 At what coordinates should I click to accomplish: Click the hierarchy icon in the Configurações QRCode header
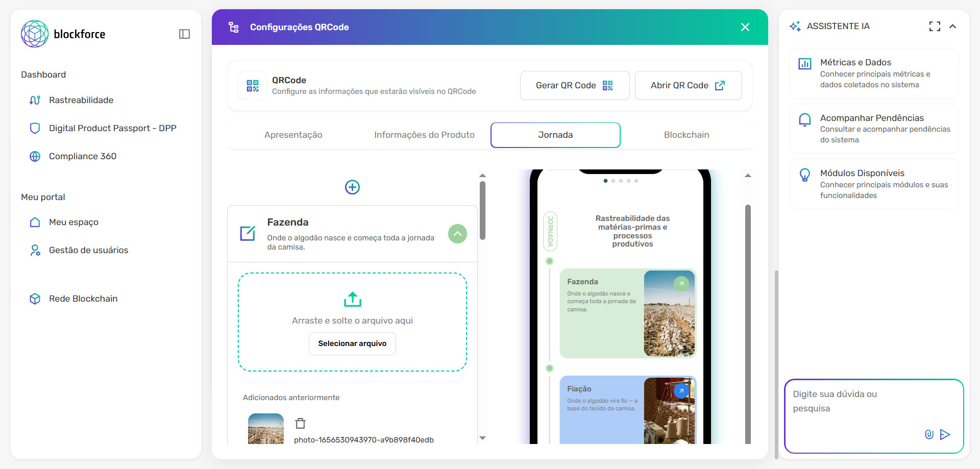pyautogui.click(x=234, y=27)
